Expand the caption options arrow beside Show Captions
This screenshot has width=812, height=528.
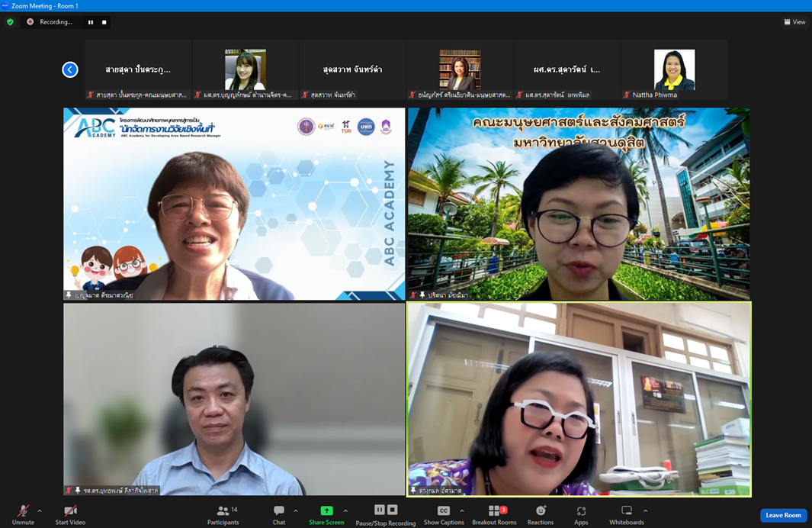[x=462, y=511]
